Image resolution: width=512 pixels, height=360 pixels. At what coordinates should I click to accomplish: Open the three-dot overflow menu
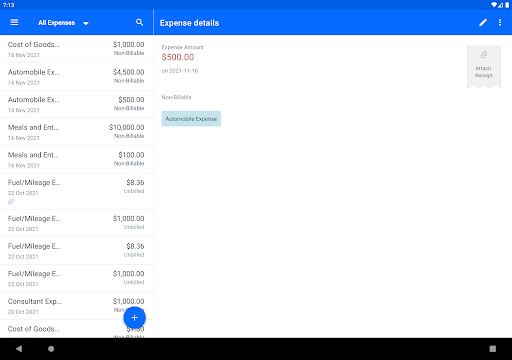(x=500, y=22)
